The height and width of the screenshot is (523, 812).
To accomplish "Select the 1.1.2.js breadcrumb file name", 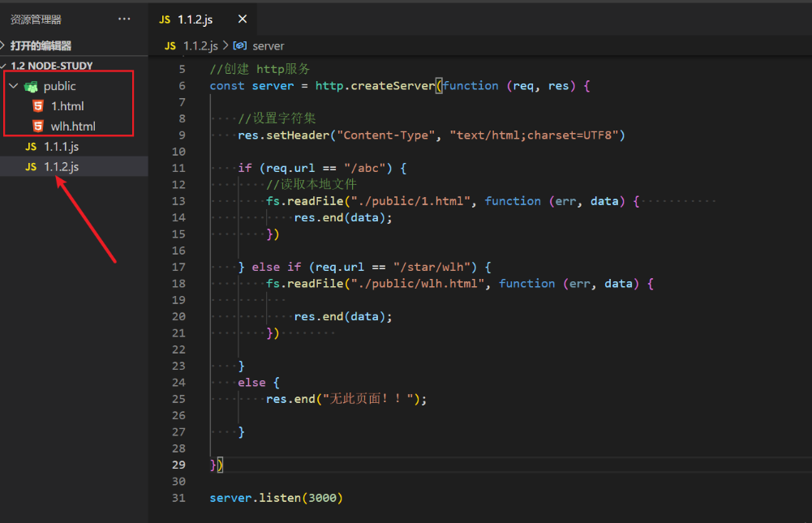I will tap(200, 46).
